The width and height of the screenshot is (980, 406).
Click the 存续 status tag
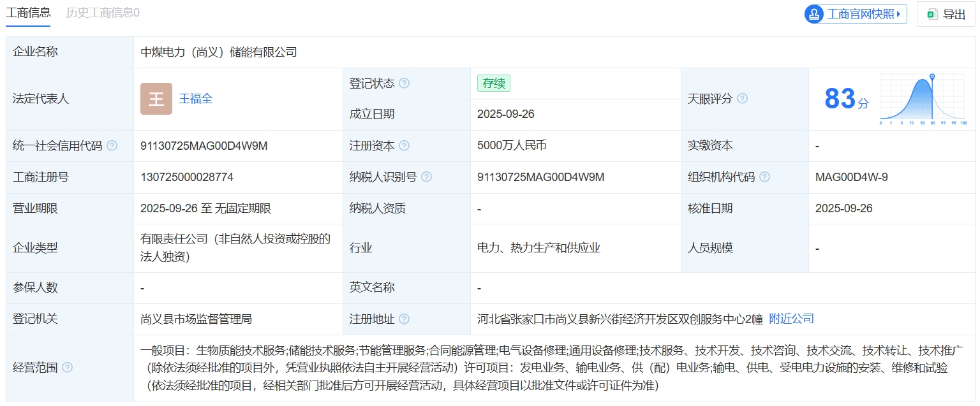click(x=493, y=83)
